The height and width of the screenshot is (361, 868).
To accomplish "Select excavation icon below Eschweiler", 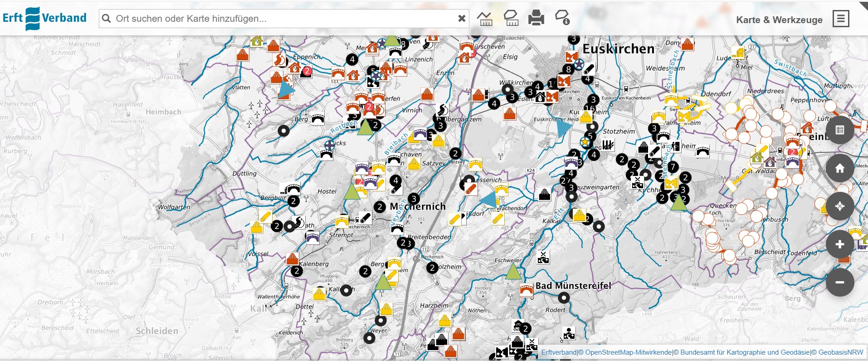I will pyautogui.click(x=543, y=257).
